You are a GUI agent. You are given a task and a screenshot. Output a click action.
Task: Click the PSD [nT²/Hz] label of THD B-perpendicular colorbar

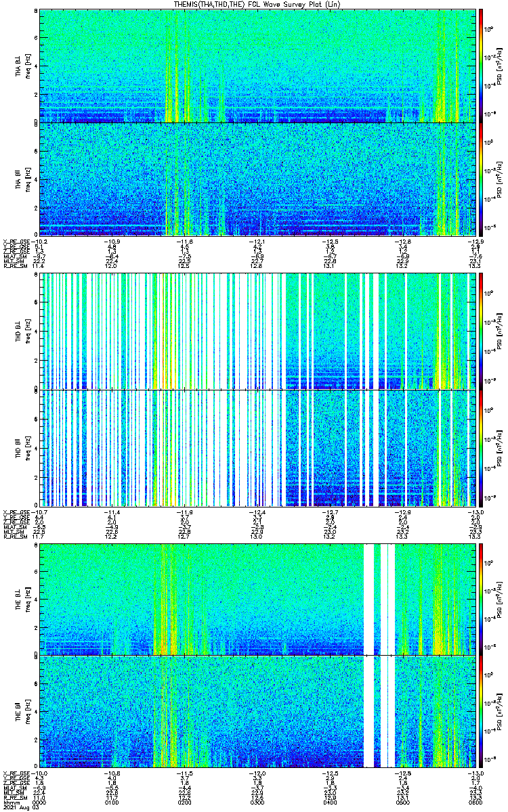(x=499, y=331)
